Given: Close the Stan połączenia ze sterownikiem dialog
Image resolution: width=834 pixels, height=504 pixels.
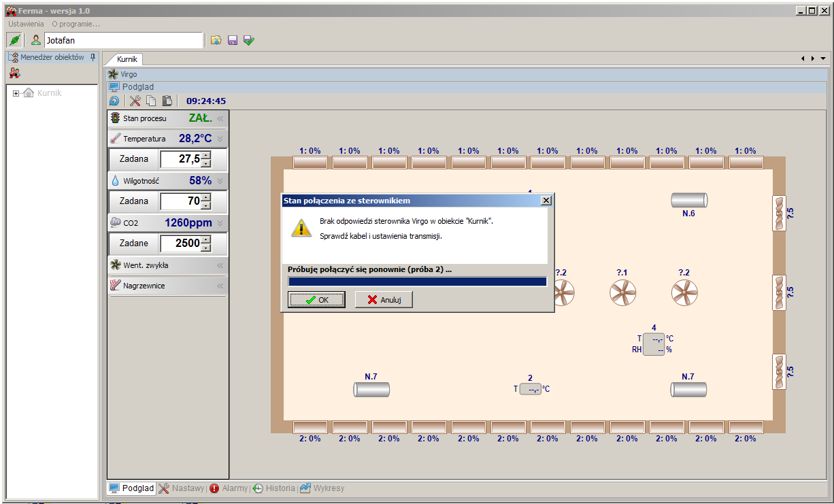Looking at the screenshot, I should point(546,201).
